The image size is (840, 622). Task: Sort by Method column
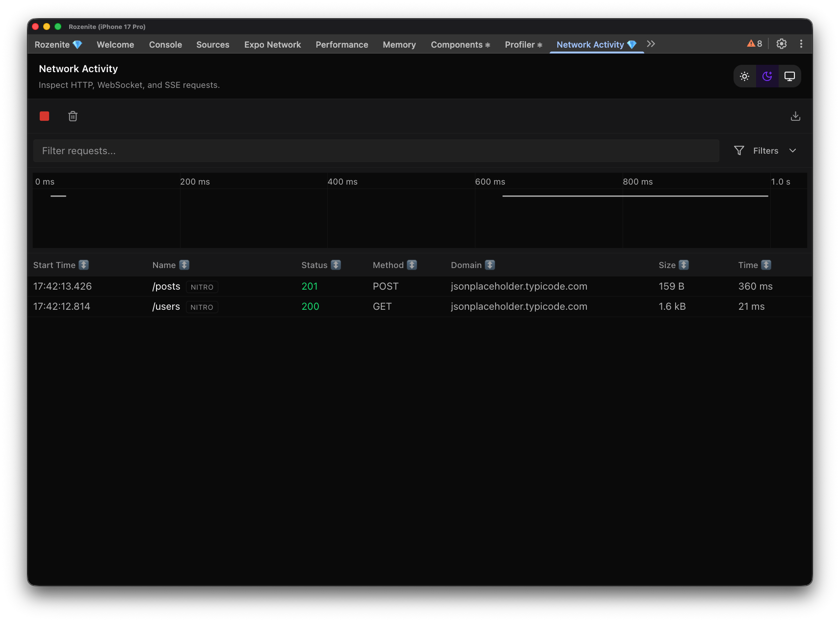pyautogui.click(x=394, y=265)
